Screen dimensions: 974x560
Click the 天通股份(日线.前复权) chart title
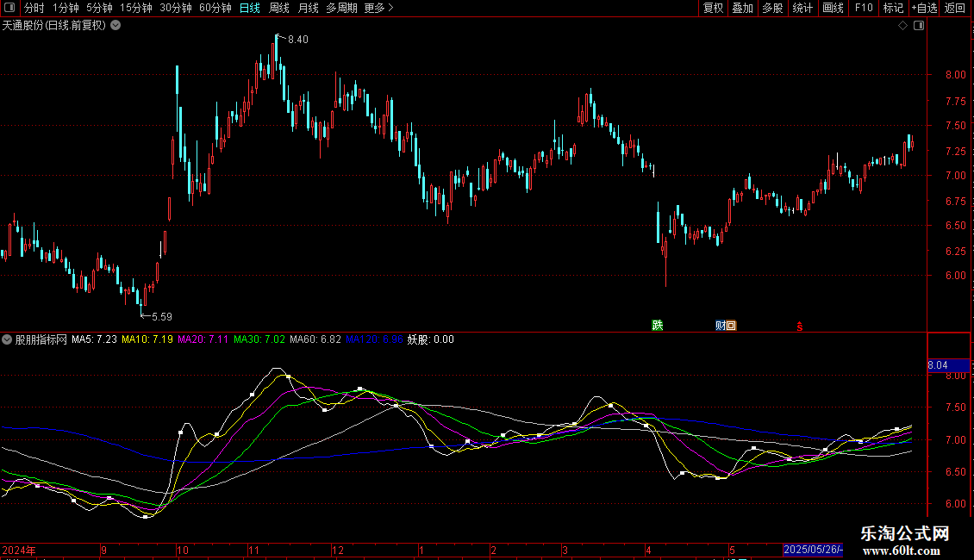[54, 26]
